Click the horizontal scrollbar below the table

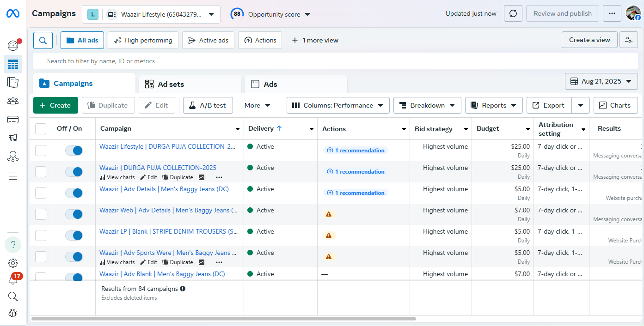(x=223, y=319)
